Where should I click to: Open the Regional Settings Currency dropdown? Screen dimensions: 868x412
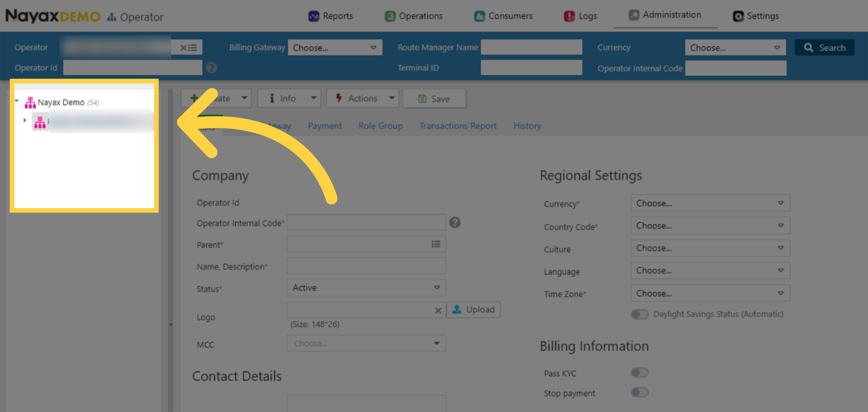pos(710,203)
